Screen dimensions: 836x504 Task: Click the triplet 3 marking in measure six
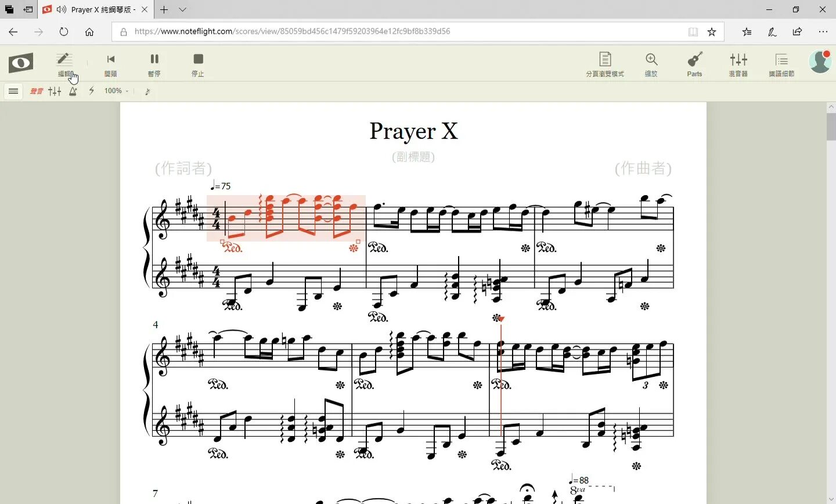coord(645,385)
